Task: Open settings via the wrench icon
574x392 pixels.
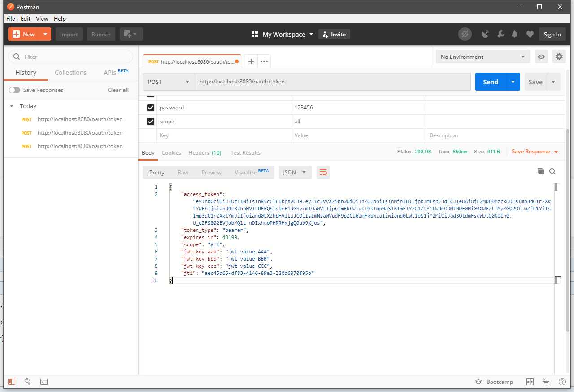Action: 500,34
